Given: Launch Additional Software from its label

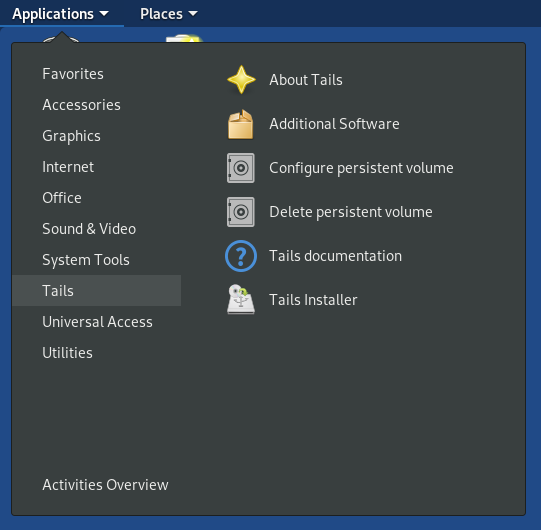Looking at the screenshot, I should [x=334, y=124].
